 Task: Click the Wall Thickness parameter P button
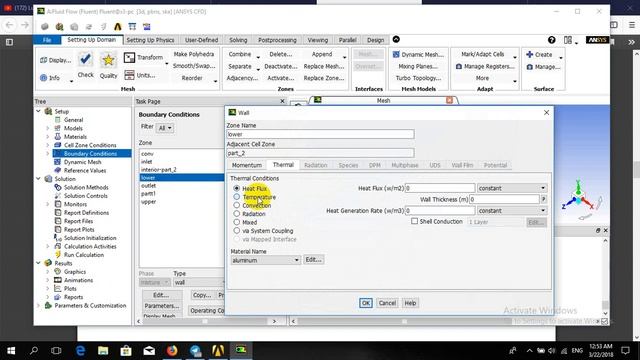[x=543, y=199]
